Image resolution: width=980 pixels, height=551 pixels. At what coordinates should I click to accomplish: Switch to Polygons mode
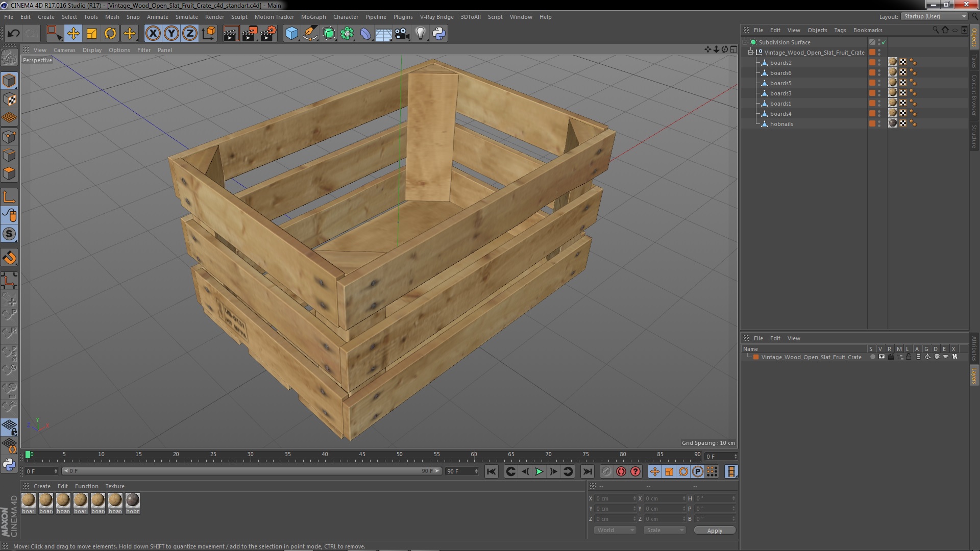(x=9, y=174)
